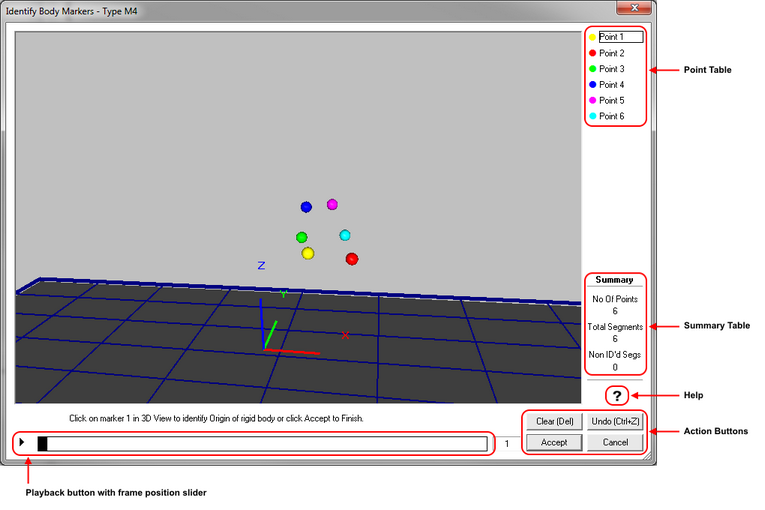Viewport: 765px width, 510px height.
Task: Select the red marker sphere in 3D view
Action: pyautogui.click(x=352, y=259)
